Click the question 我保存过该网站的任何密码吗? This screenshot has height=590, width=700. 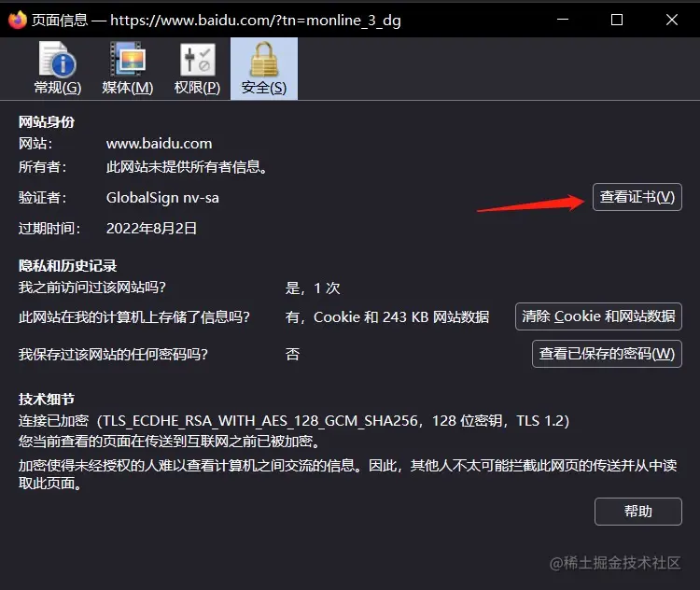[113, 355]
